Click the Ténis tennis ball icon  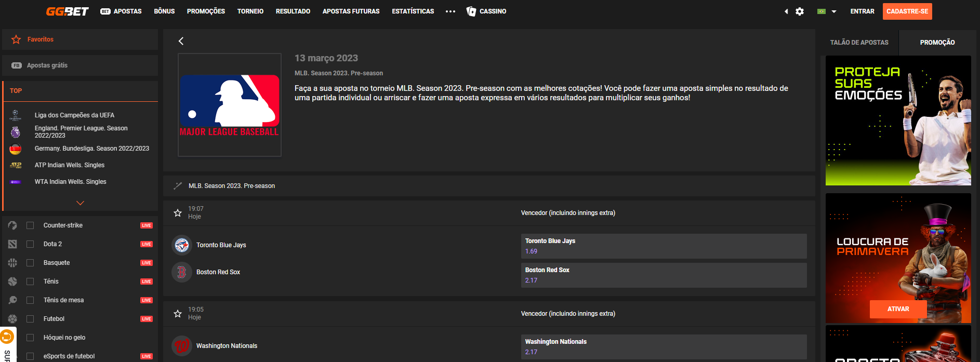12,281
